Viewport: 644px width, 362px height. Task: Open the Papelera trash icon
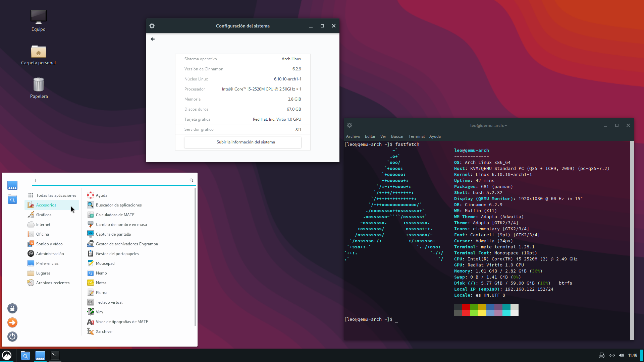[39, 88]
